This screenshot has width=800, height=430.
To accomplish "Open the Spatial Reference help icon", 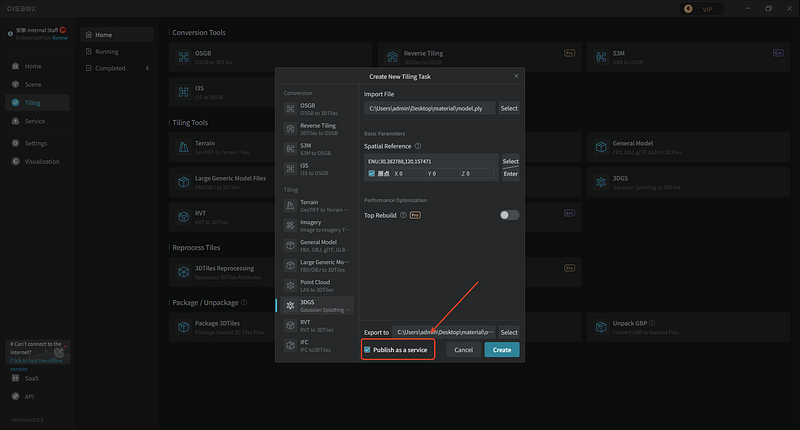I will click(418, 146).
